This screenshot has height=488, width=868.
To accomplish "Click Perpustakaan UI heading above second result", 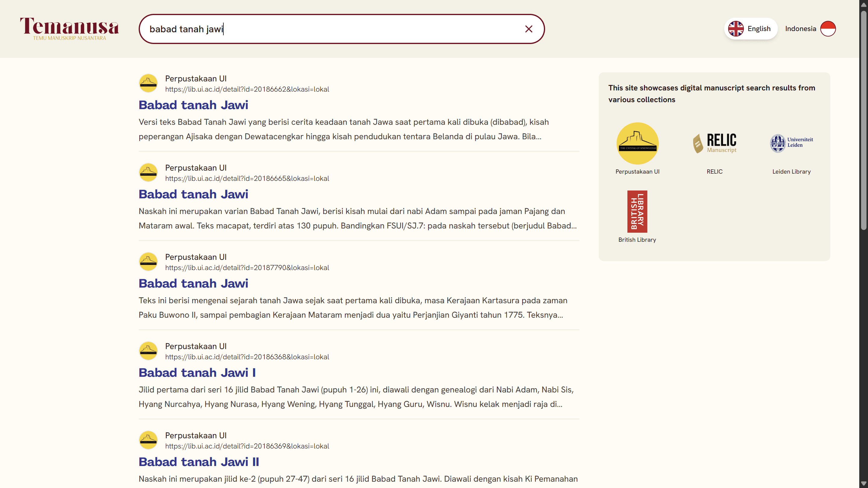I will click(x=195, y=168).
